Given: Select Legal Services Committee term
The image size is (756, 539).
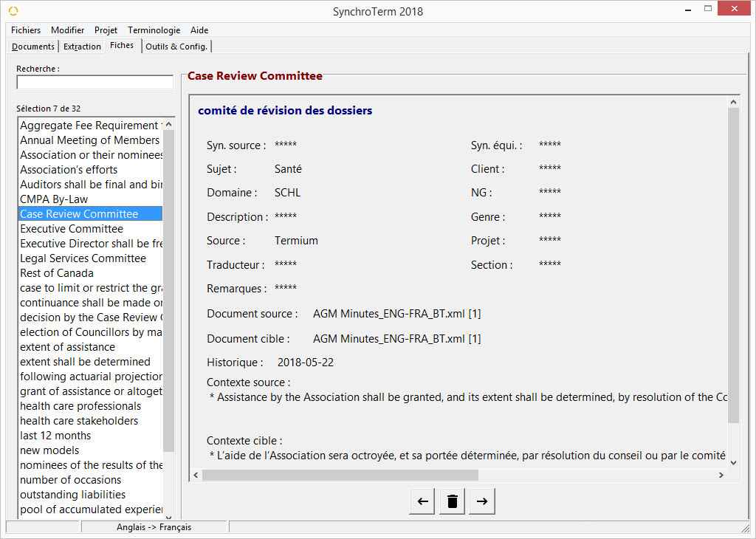Looking at the screenshot, I should point(83,258).
